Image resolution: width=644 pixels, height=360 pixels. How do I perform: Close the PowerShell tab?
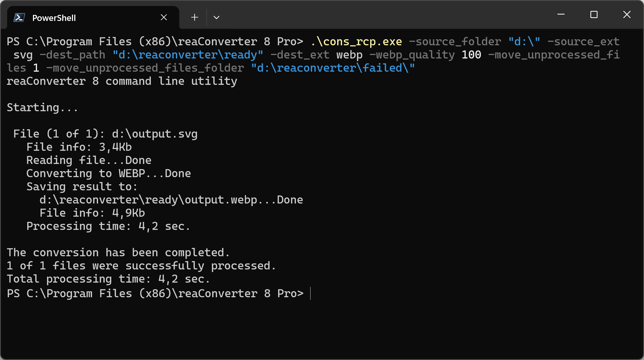164,17
